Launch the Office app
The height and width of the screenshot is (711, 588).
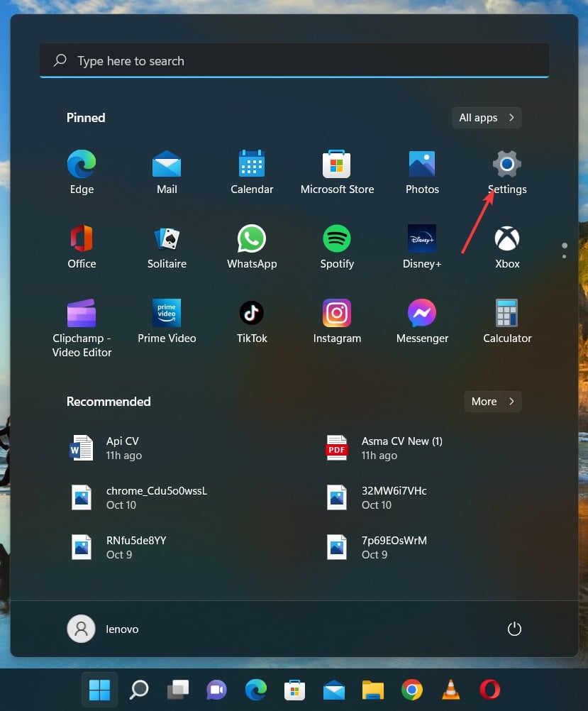(82, 247)
